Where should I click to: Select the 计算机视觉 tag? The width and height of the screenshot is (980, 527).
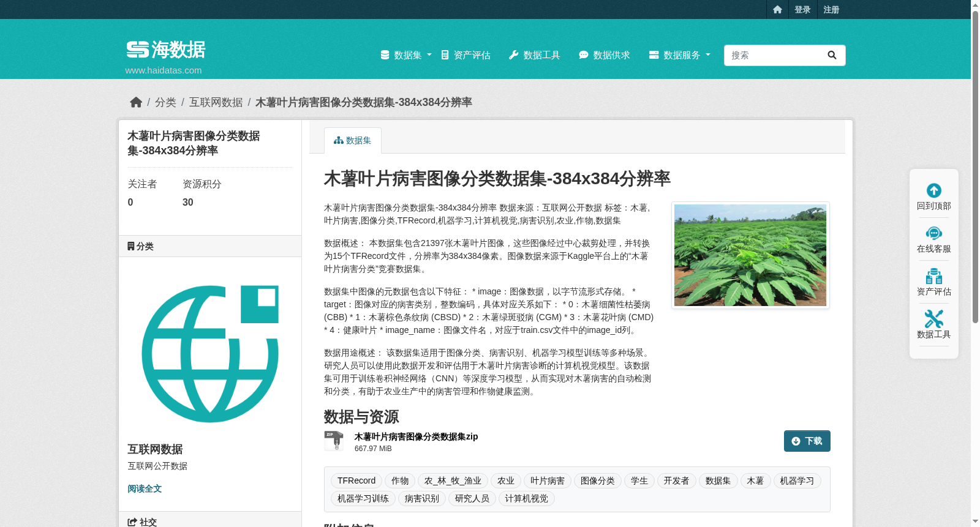[527, 499]
